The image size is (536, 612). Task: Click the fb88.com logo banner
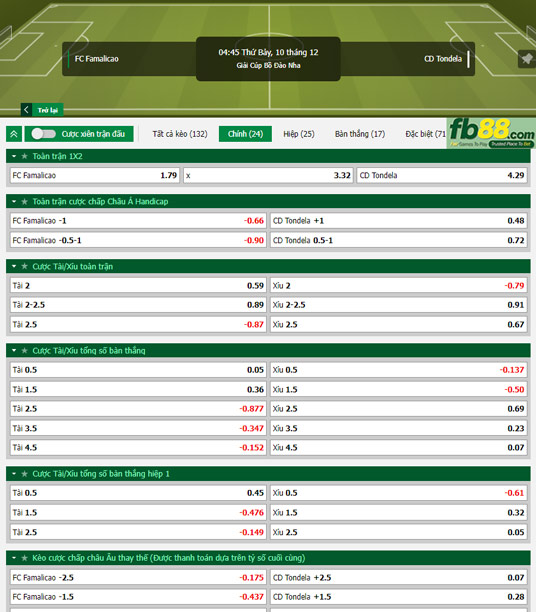491,133
